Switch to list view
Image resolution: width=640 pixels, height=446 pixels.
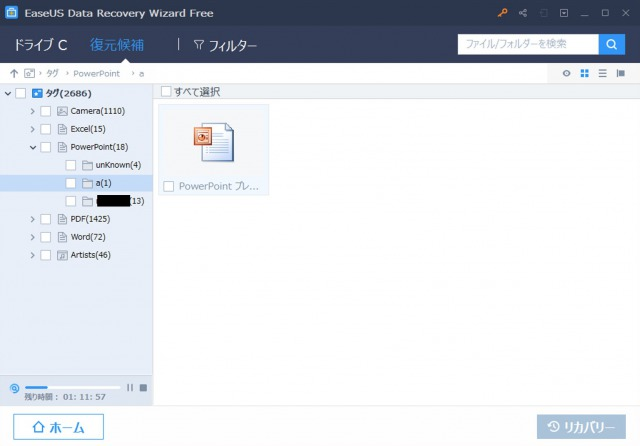click(602, 73)
